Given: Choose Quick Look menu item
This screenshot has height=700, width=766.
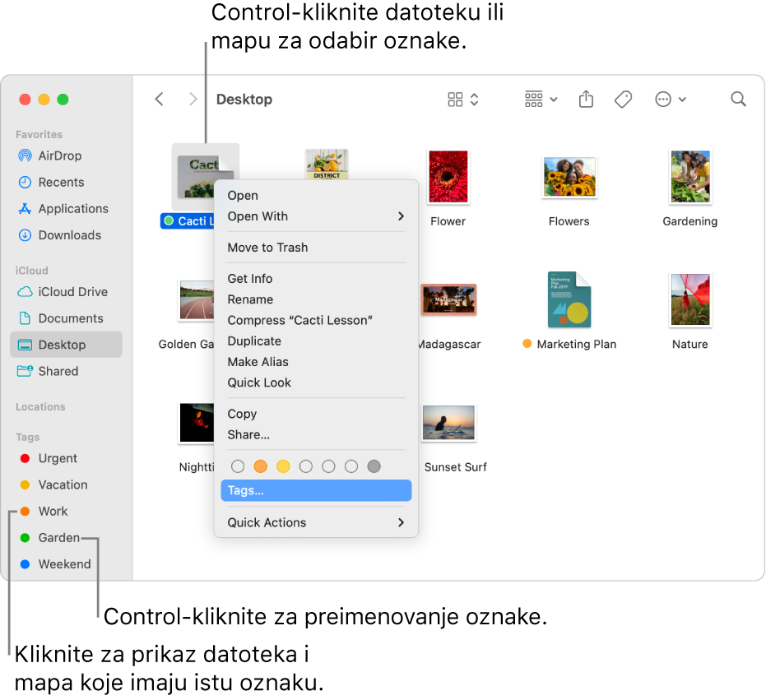Looking at the screenshot, I should (316, 382).
